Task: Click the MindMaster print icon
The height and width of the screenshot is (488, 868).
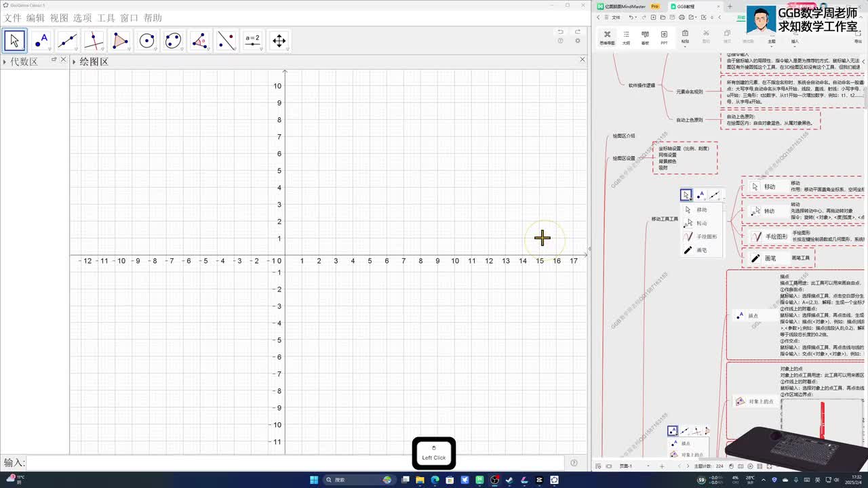Action: coord(681,17)
